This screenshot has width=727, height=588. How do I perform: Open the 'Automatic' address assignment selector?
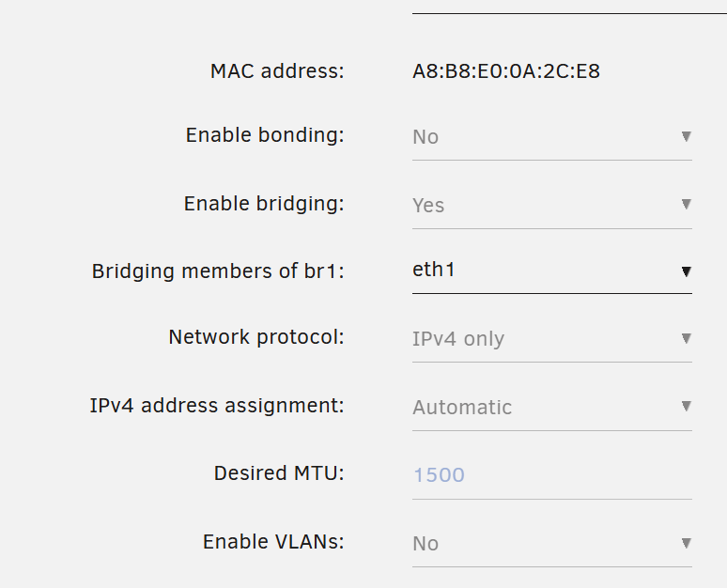(551, 407)
